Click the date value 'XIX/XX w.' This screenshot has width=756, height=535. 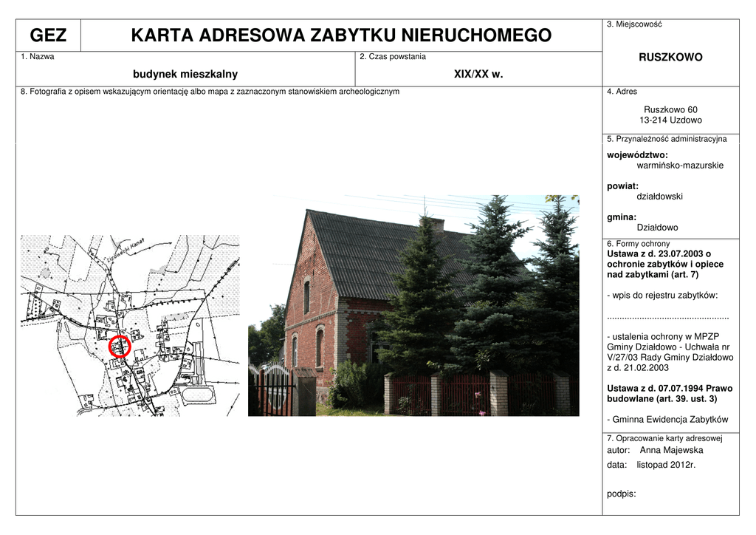coord(478,74)
